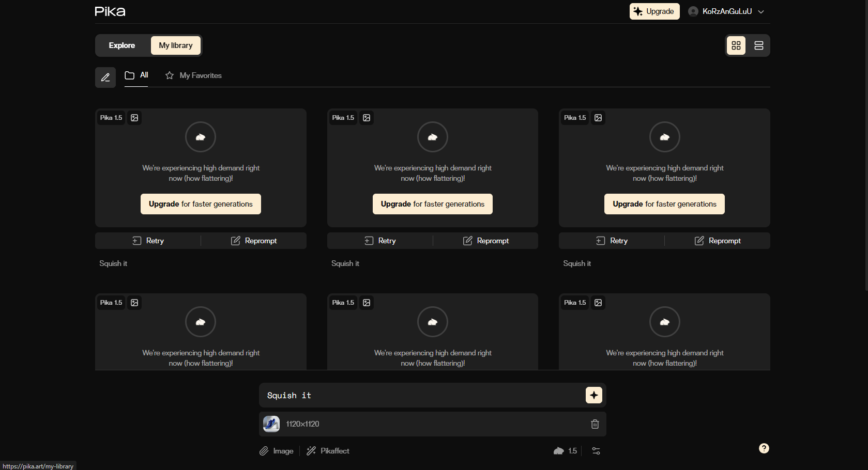Open the Pikaffect options

coord(328,451)
